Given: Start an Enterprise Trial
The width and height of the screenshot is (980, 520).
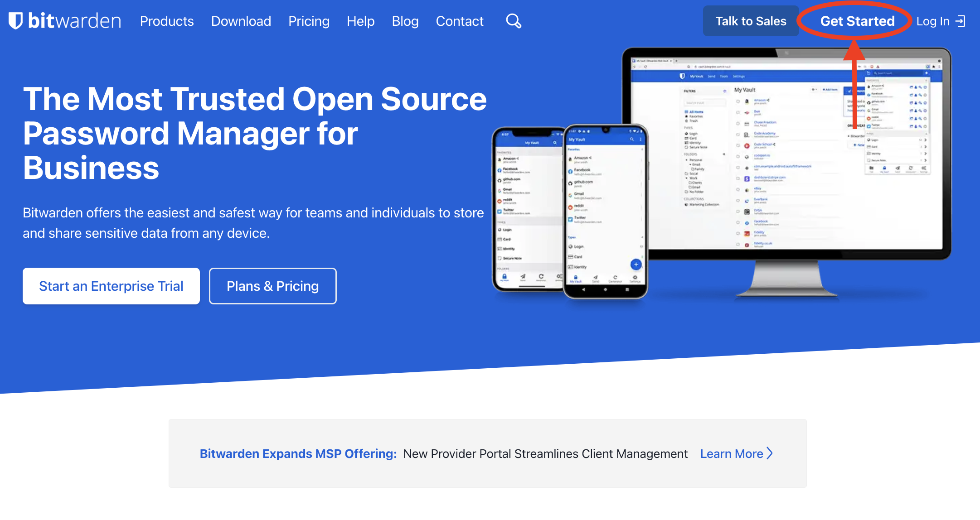Looking at the screenshot, I should click(111, 286).
